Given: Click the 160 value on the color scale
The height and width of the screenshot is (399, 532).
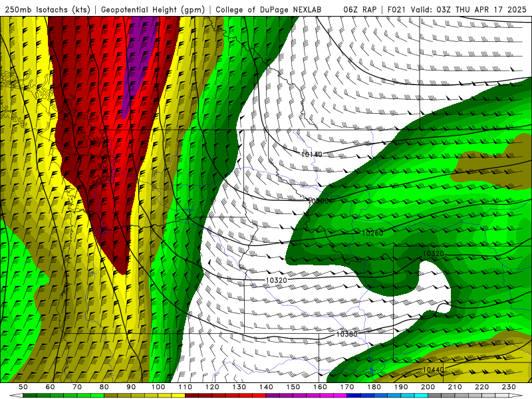Looking at the screenshot, I should point(320,387).
